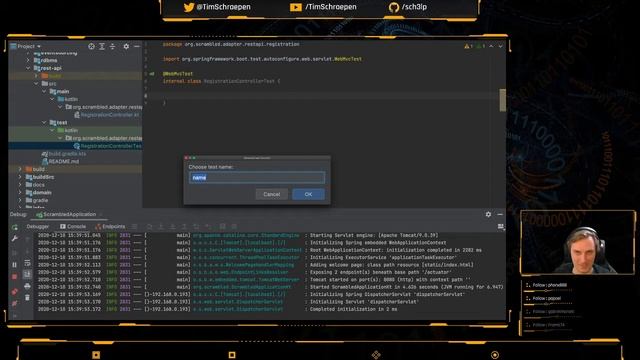Click the Expand All icon in Project panel
Image resolution: width=640 pixels, height=360 pixels.
tap(102, 47)
